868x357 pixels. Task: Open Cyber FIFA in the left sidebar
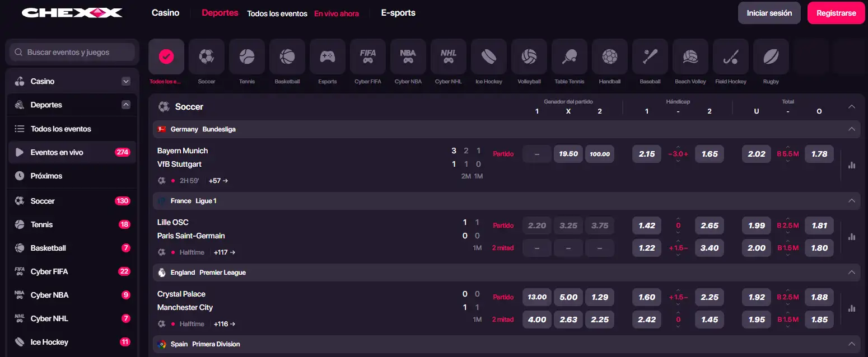[72, 271]
